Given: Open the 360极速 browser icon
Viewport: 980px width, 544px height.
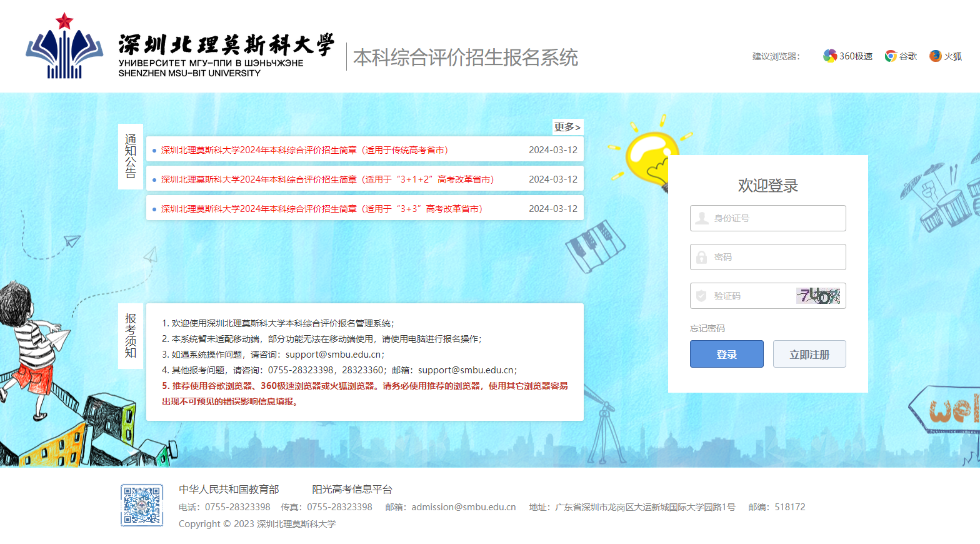Looking at the screenshot, I should pos(829,56).
